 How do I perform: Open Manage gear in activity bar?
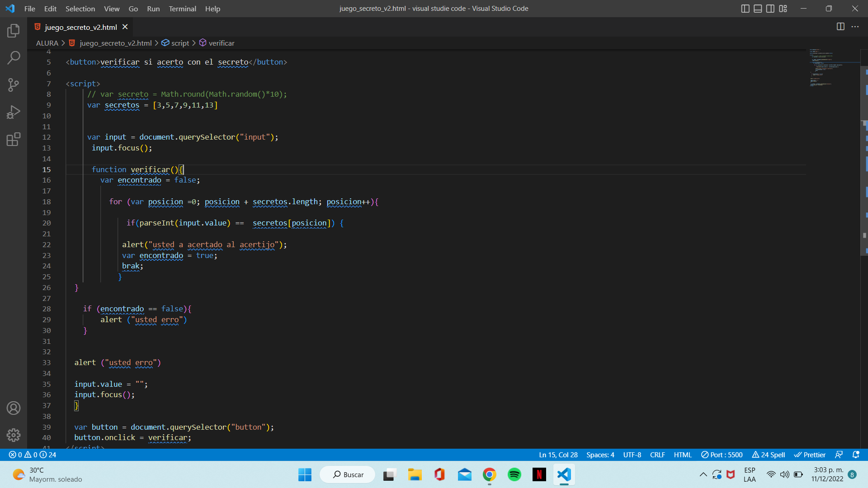pos(14,435)
